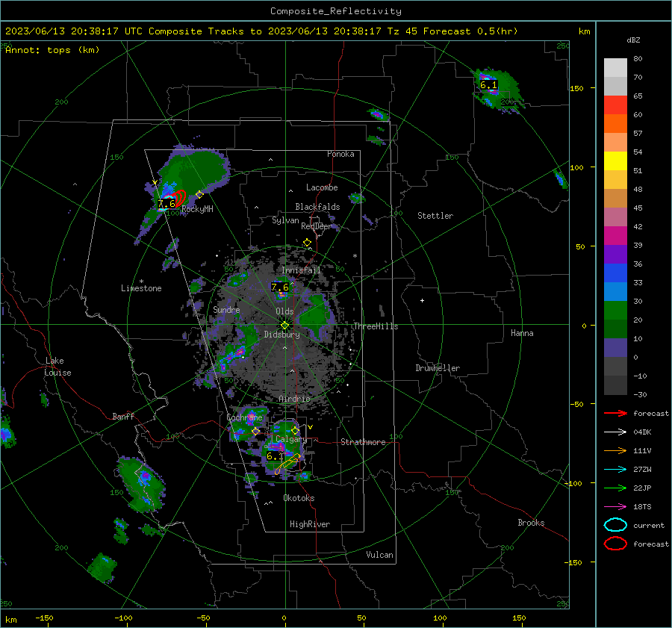This screenshot has height=628, width=672.
Task: Click the white 04DK arrow legend icon
Action: pos(615,432)
